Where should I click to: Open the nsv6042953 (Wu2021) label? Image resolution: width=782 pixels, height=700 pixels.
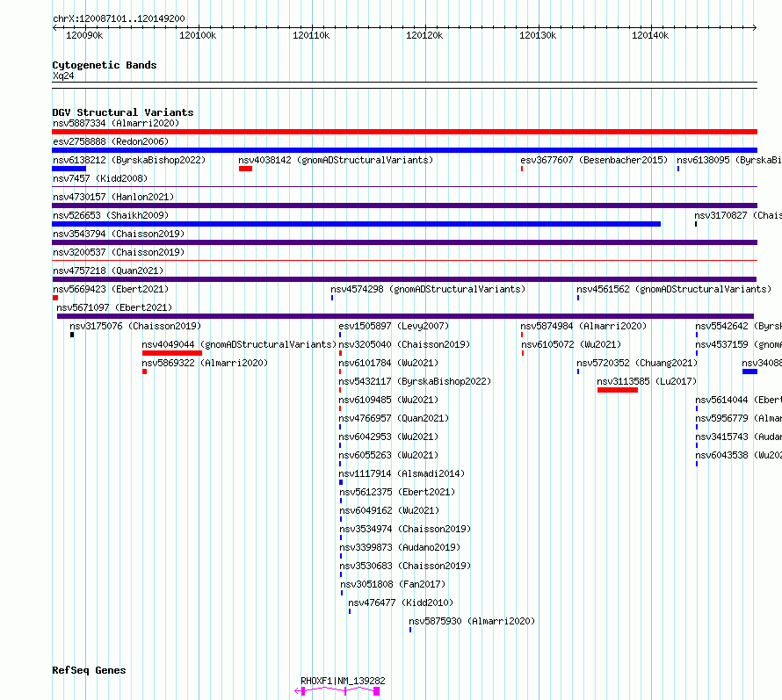pyautogui.click(x=388, y=437)
